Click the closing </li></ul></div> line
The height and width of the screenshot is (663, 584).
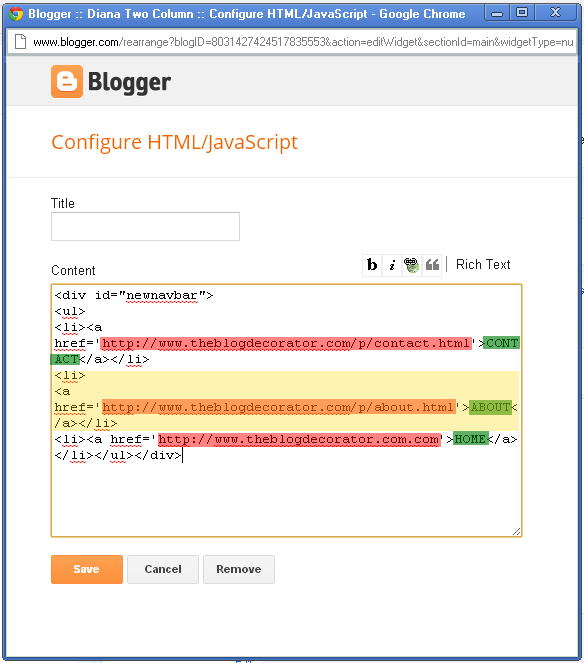tap(118, 455)
